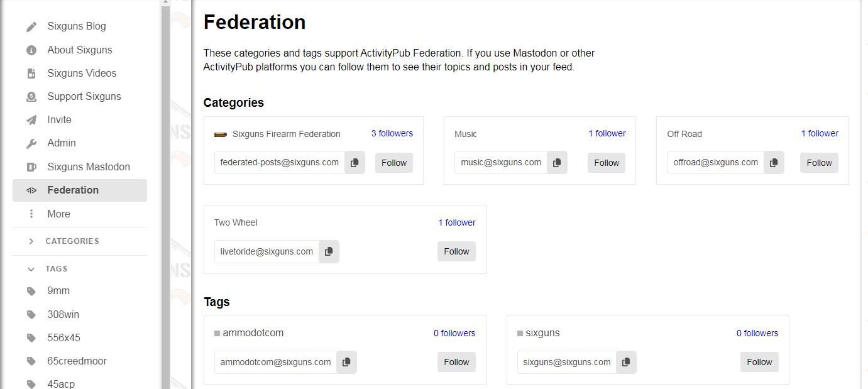This screenshot has height=389, width=868.
Task: Click the mug icon beside Sixguns Mastodon
Action: 31,167
